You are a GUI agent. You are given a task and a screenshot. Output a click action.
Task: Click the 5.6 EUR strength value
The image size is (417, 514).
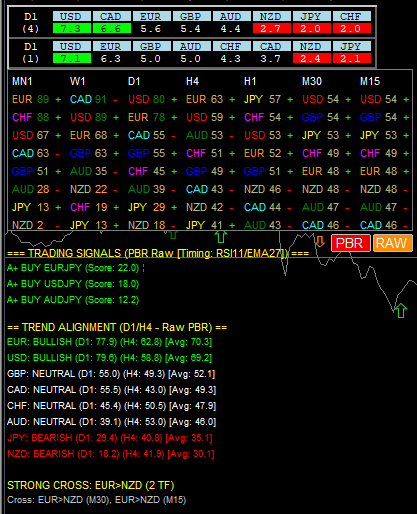150,29
